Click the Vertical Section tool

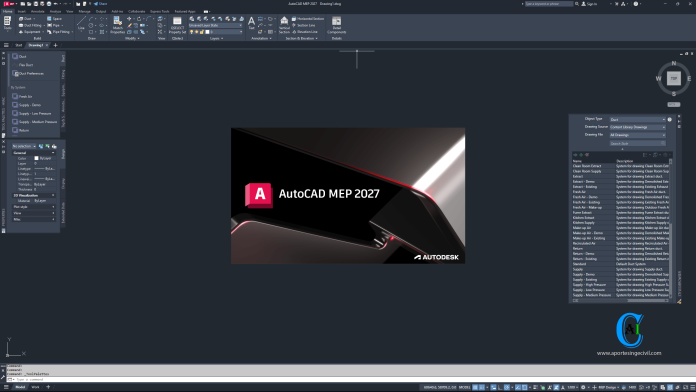click(x=284, y=25)
